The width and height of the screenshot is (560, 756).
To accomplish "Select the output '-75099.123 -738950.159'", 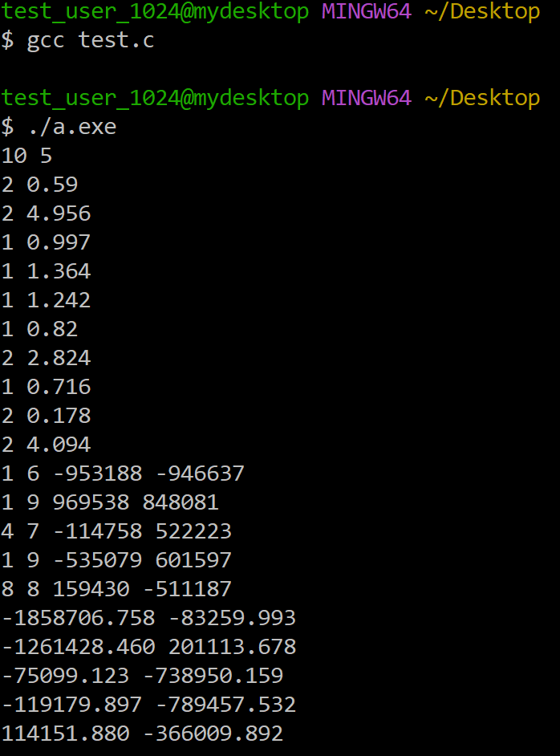I will click(x=142, y=677).
